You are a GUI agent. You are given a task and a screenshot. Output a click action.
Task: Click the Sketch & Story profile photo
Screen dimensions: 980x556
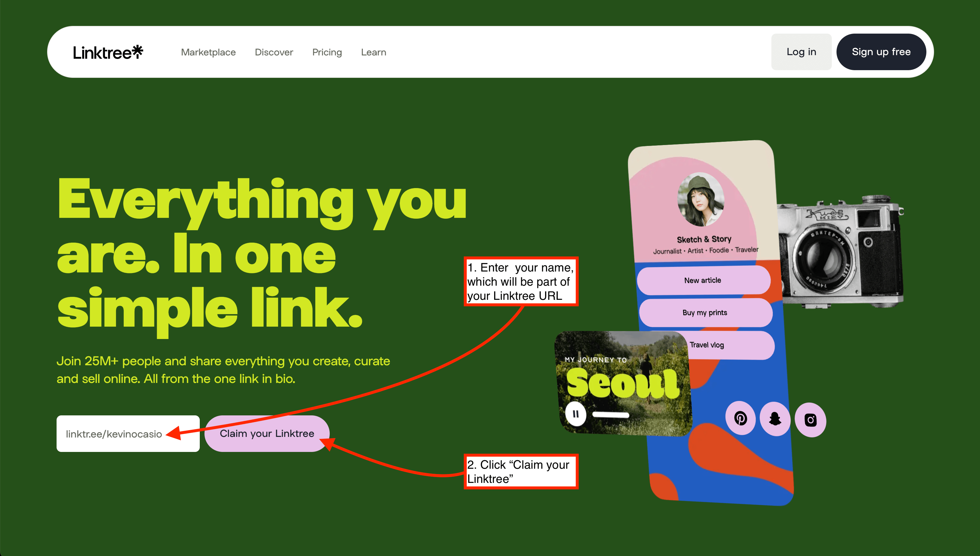701,199
